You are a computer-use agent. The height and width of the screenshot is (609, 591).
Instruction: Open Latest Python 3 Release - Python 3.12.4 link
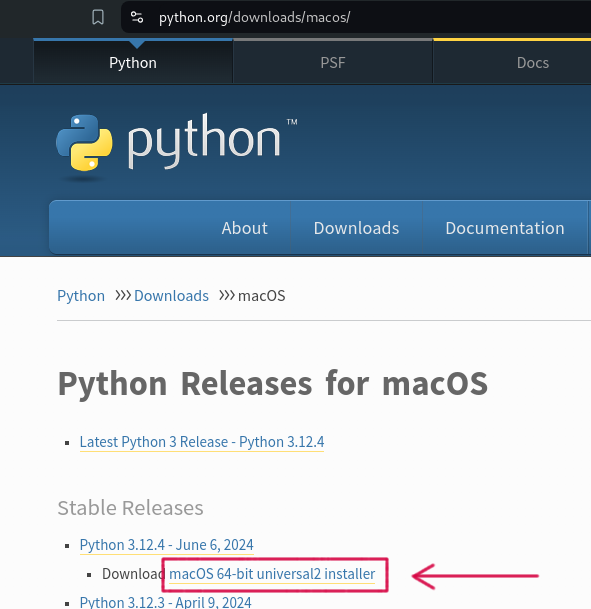click(202, 442)
